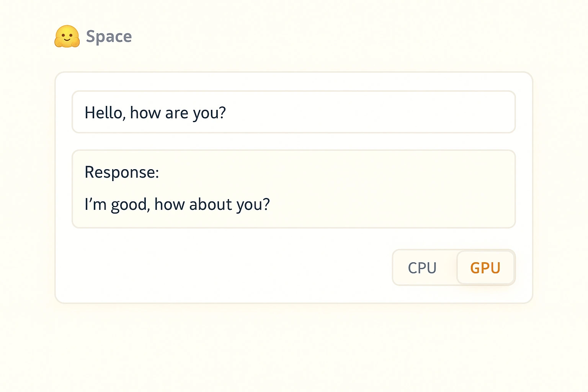Image resolution: width=588 pixels, height=392 pixels.
Task: Click the gray "Space" heading text
Action: (x=109, y=37)
